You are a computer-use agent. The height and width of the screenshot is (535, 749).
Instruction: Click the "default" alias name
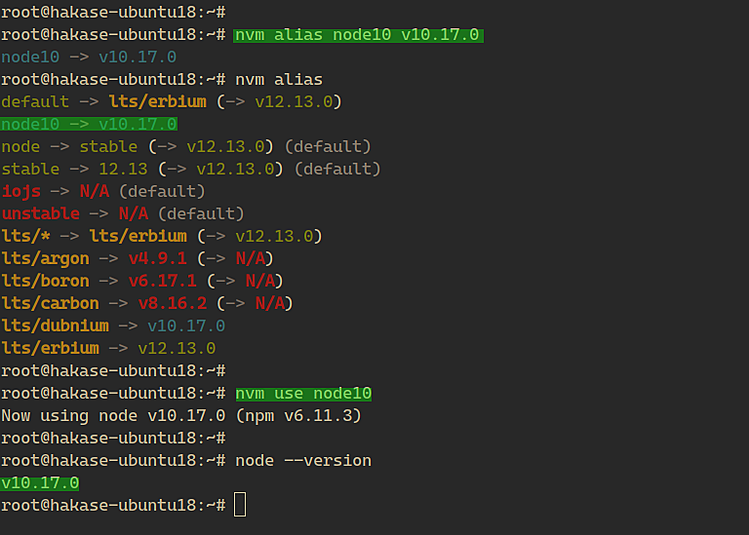(35, 102)
